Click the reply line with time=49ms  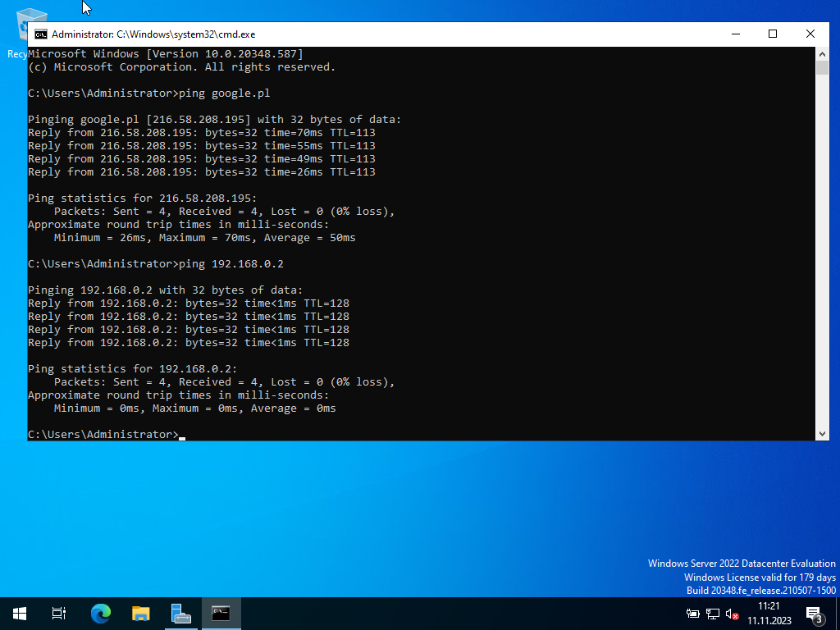tap(202, 158)
